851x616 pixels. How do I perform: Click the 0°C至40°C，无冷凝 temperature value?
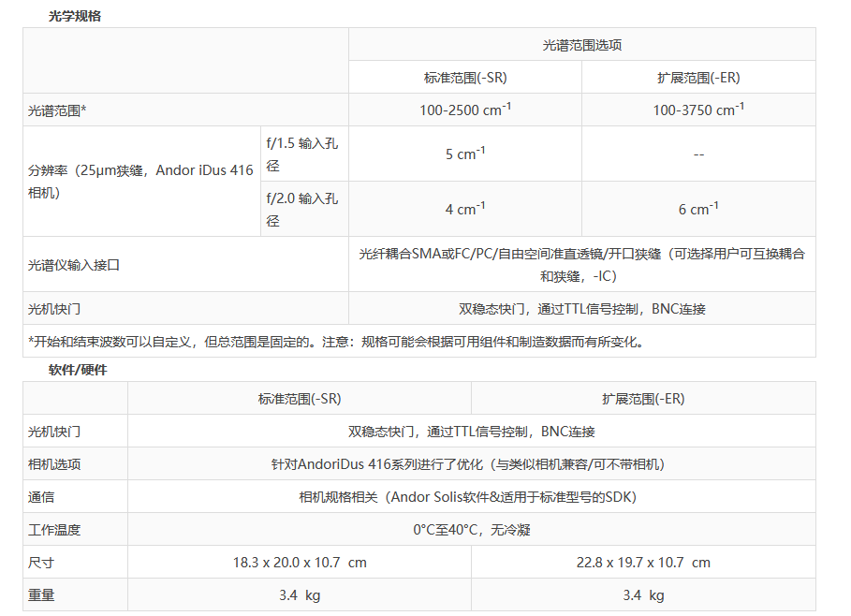click(x=472, y=530)
